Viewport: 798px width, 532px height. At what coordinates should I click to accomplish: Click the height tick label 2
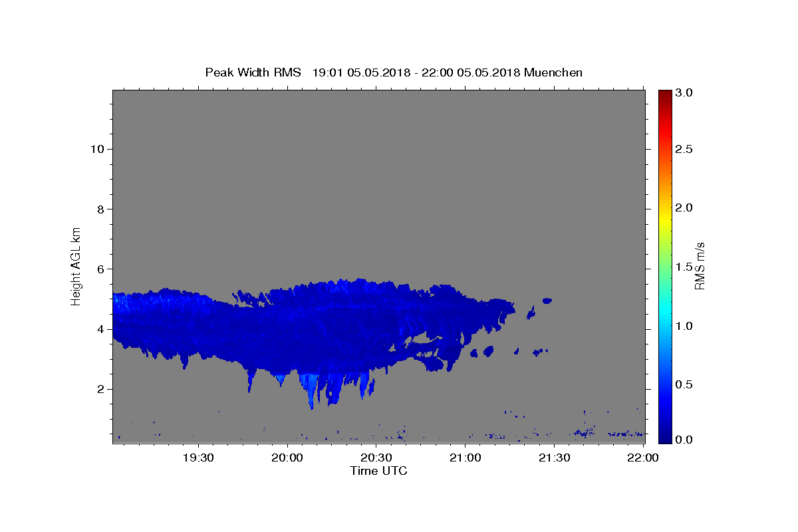click(99, 389)
